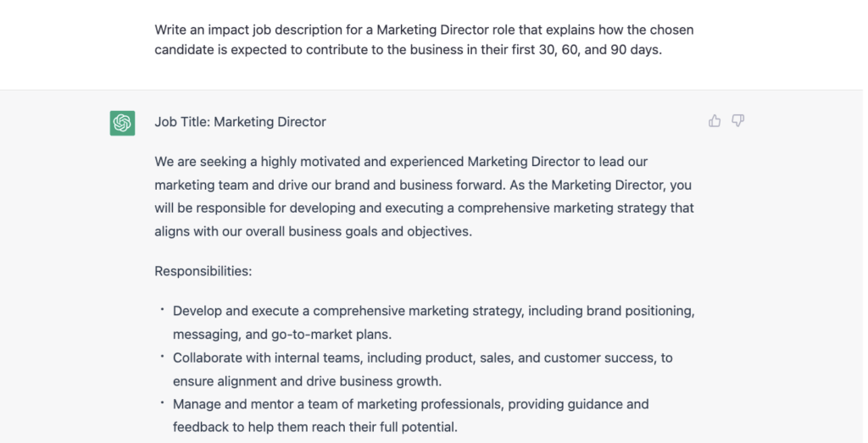
Task: Click the bullet dot before 'Develop and execute'
Action: (162, 310)
